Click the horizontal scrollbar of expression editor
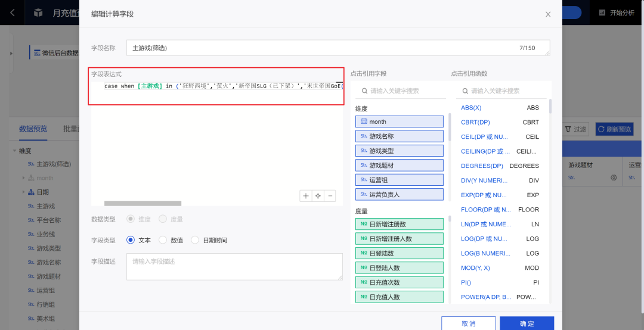This screenshot has width=644, height=330. tap(143, 203)
